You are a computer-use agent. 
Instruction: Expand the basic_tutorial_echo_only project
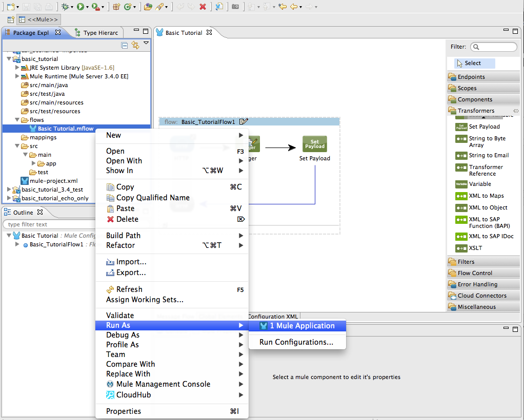(x=9, y=198)
